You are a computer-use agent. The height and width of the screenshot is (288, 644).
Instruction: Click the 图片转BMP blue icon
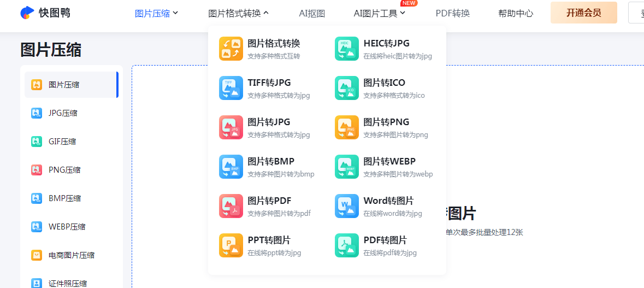(x=231, y=167)
